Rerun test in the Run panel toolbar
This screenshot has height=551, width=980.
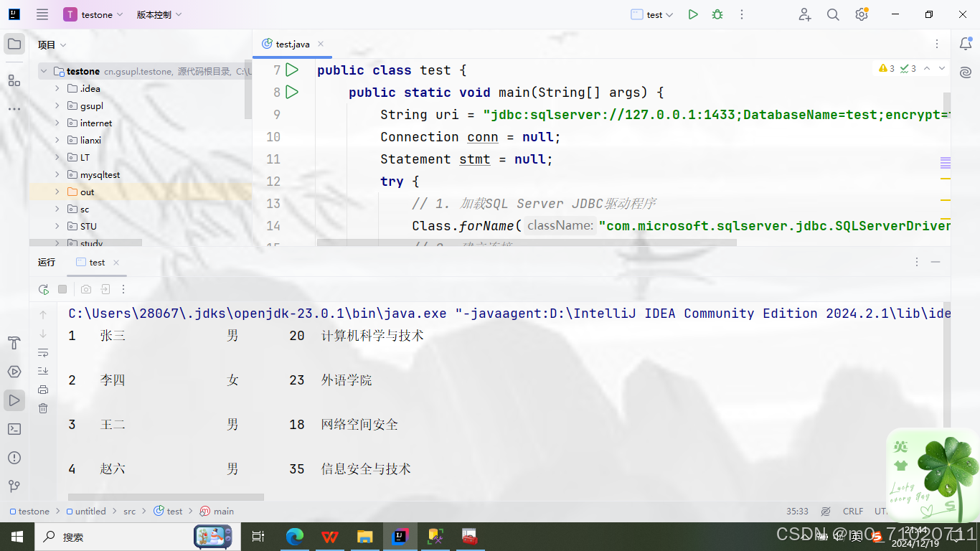44,289
